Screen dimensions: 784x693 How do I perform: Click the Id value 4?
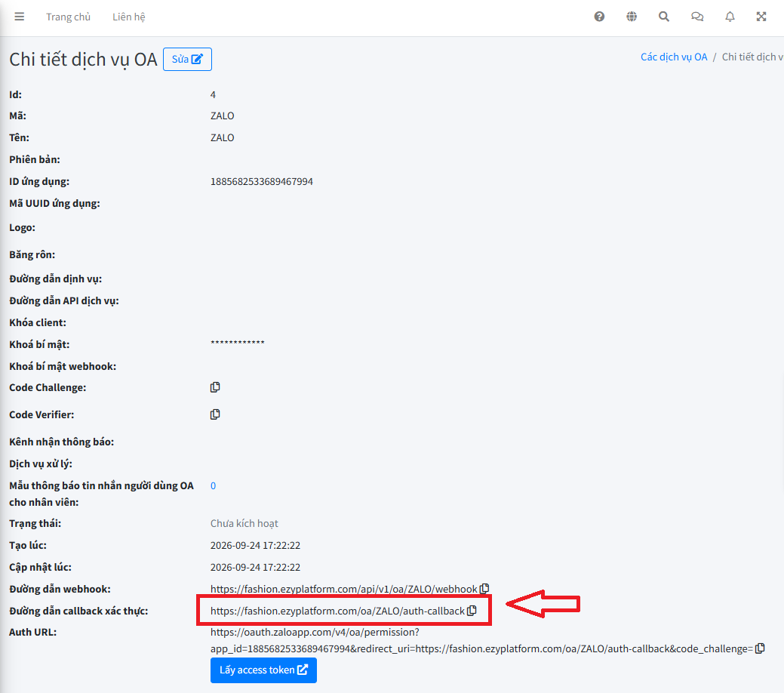click(x=213, y=94)
